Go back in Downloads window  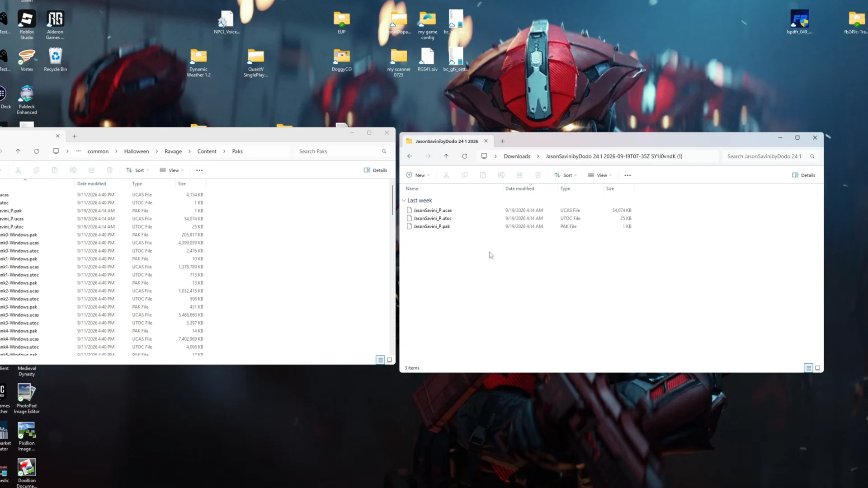(x=410, y=156)
